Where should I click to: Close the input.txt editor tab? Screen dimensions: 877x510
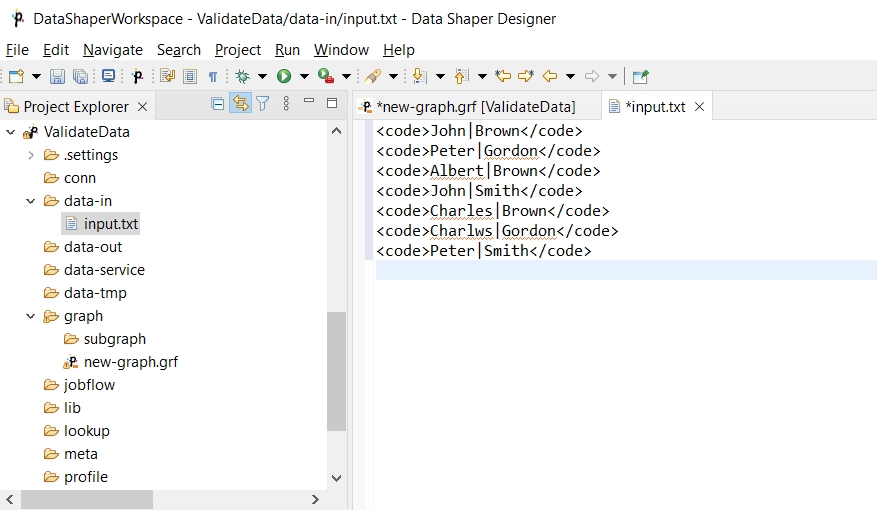coord(699,106)
